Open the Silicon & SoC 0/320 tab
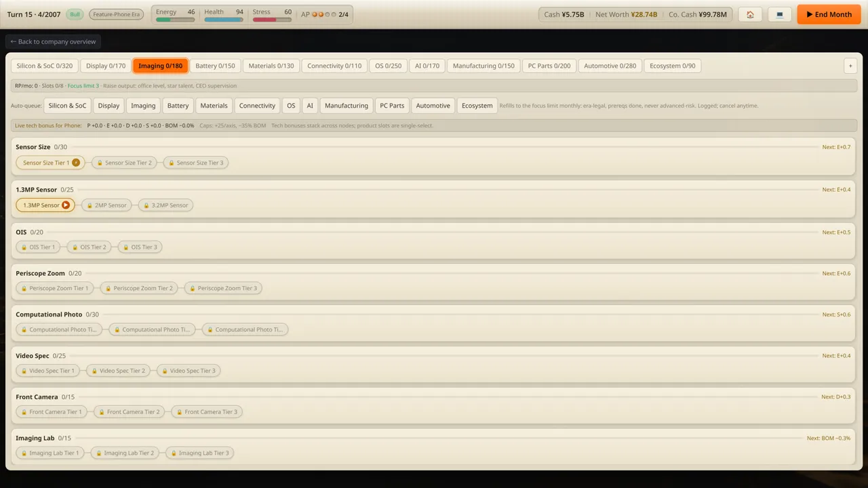This screenshot has width=868, height=488. pos(45,66)
